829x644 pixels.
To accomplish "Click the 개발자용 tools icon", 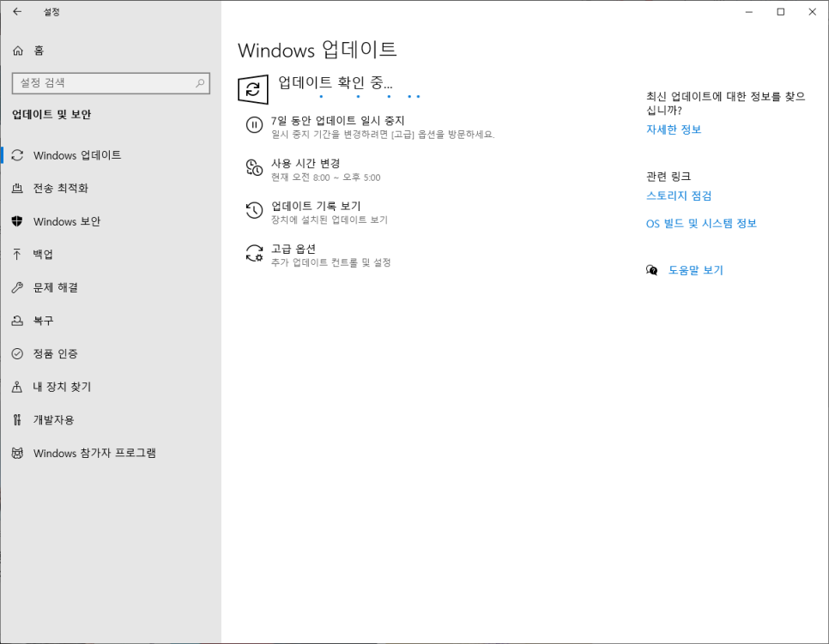I will click(17, 420).
